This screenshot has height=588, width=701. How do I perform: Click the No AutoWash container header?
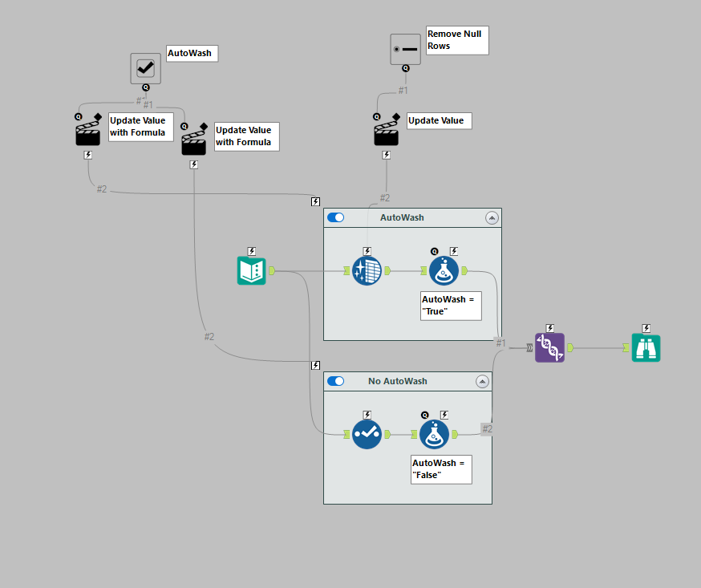pyautogui.click(x=395, y=381)
